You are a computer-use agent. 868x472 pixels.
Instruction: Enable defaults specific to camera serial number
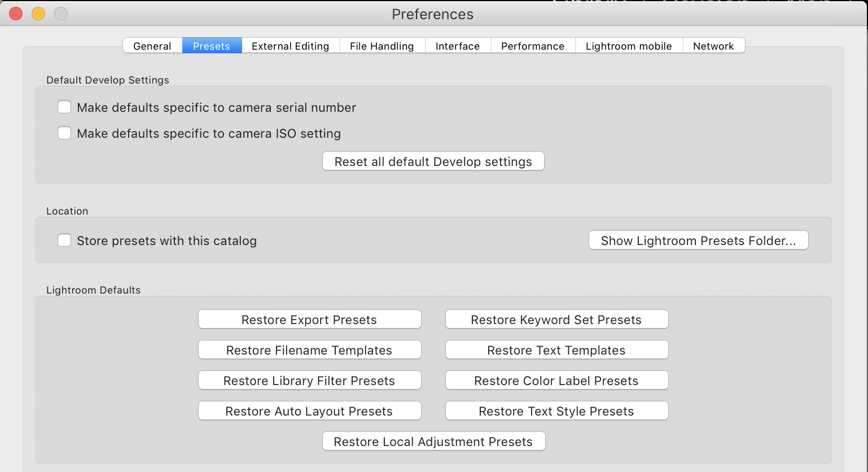coord(64,107)
